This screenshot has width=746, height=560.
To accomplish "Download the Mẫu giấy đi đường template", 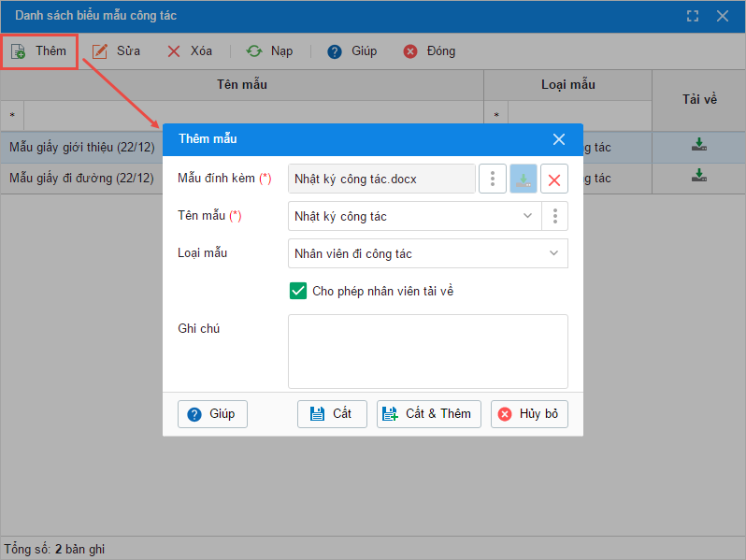I will 698,175.
